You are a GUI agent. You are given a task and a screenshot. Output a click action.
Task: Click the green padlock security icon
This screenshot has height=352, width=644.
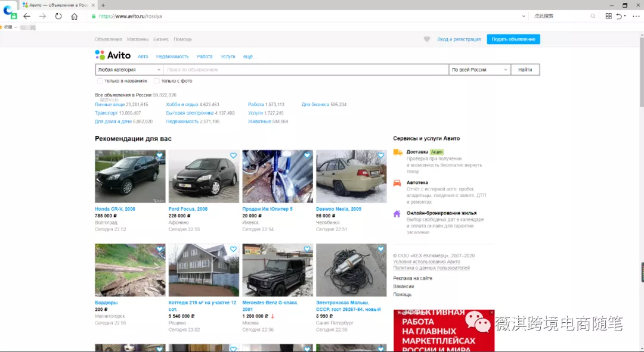tap(94, 16)
